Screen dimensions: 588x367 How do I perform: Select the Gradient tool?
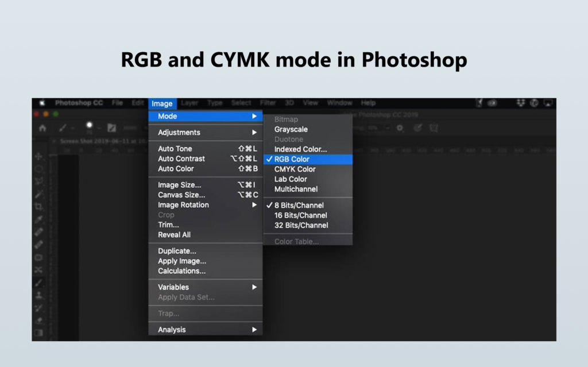pyautogui.click(x=38, y=333)
